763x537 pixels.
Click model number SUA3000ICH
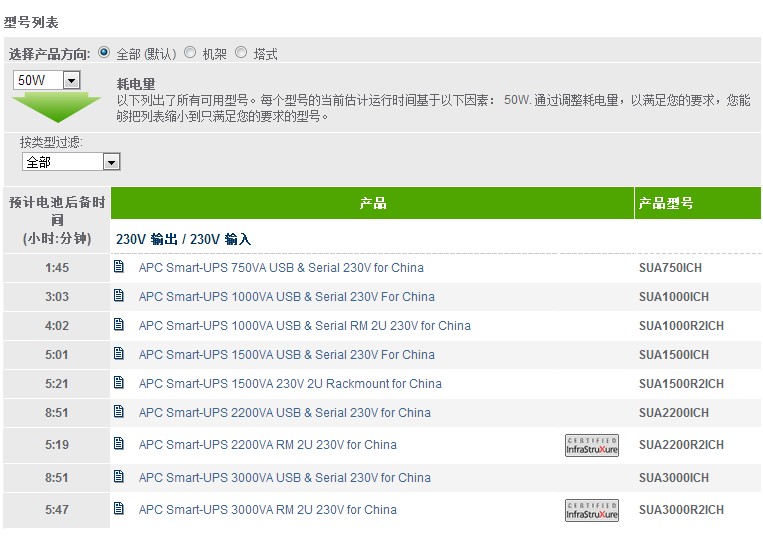673,478
